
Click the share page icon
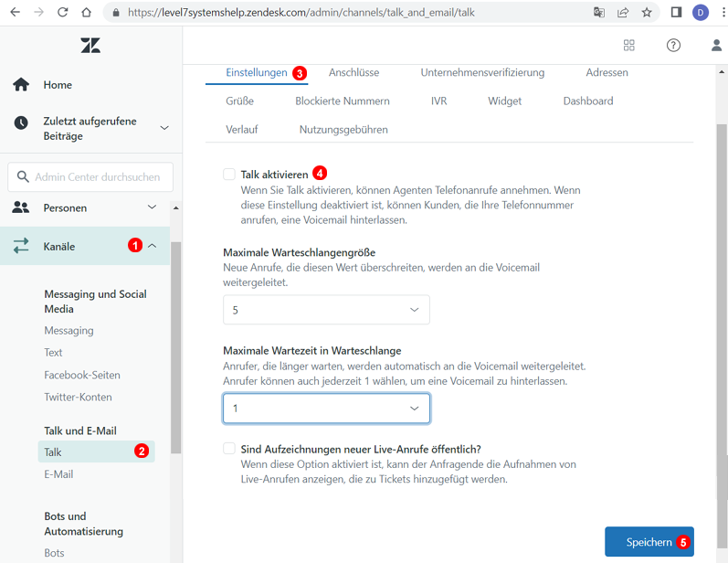623,13
